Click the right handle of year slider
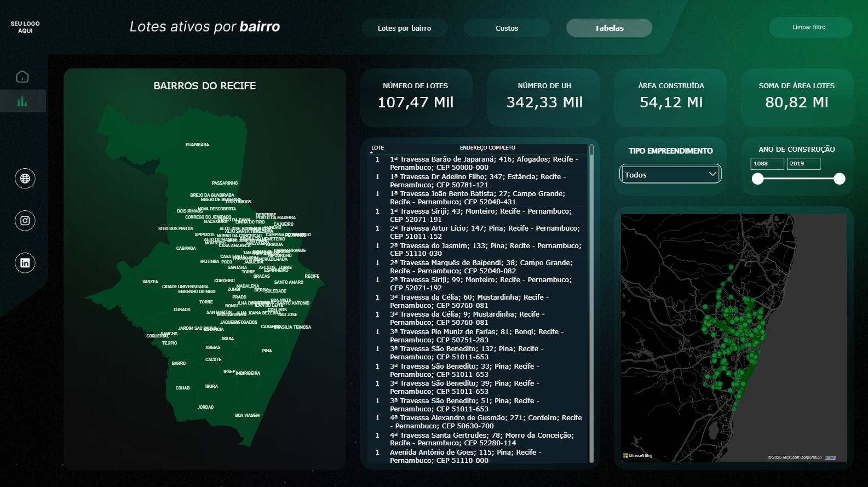This screenshot has width=868, height=487. [840, 179]
